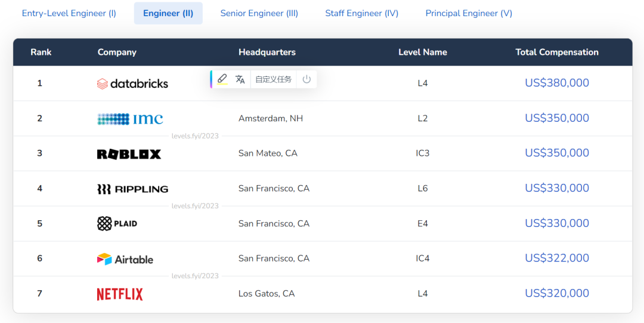Screen dimensions: 644x323
Task: Switch to Entry-Level Engineer (I) tab
Action: pos(69,13)
